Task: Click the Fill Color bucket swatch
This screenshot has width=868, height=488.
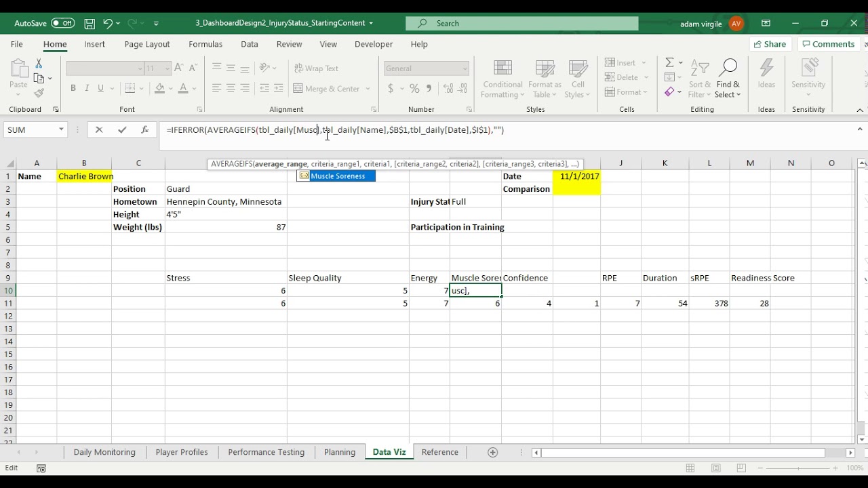Action: pos(160,88)
